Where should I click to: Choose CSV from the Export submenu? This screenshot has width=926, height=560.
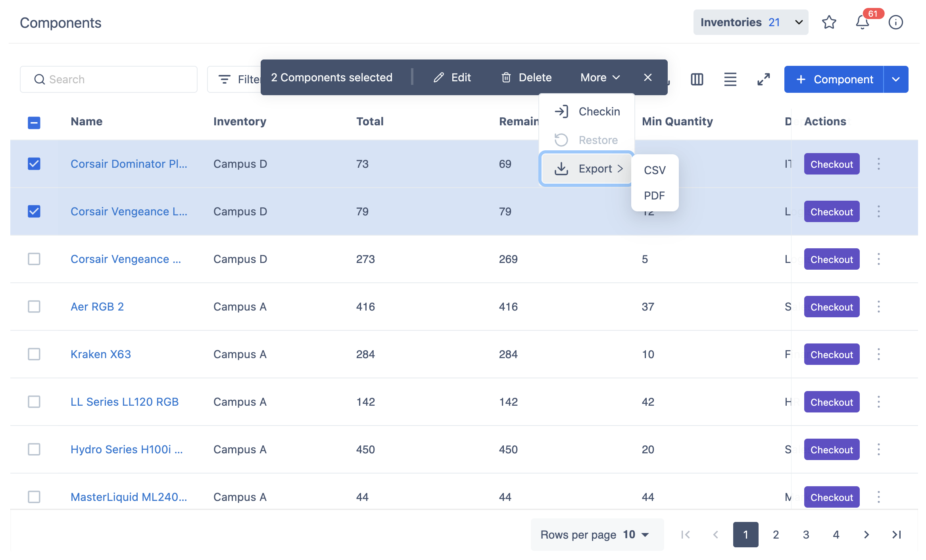click(x=655, y=170)
